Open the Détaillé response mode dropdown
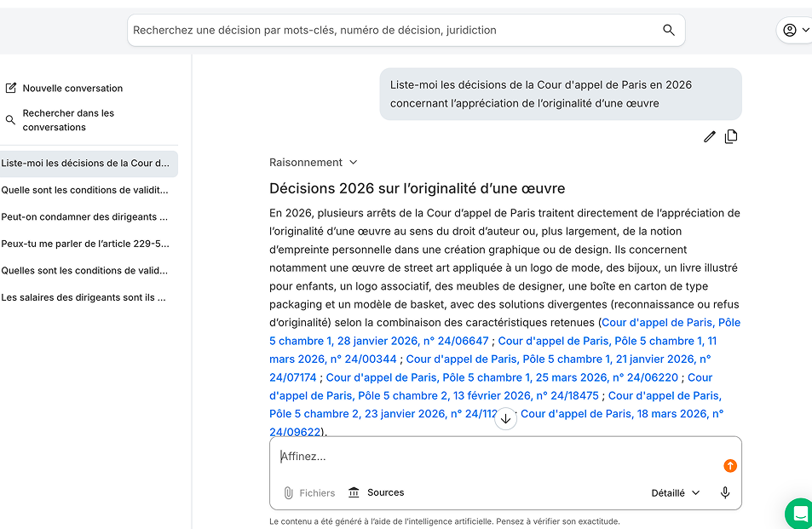Image resolution: width=812 pixels, height=529 pixels. click(676, 493)
